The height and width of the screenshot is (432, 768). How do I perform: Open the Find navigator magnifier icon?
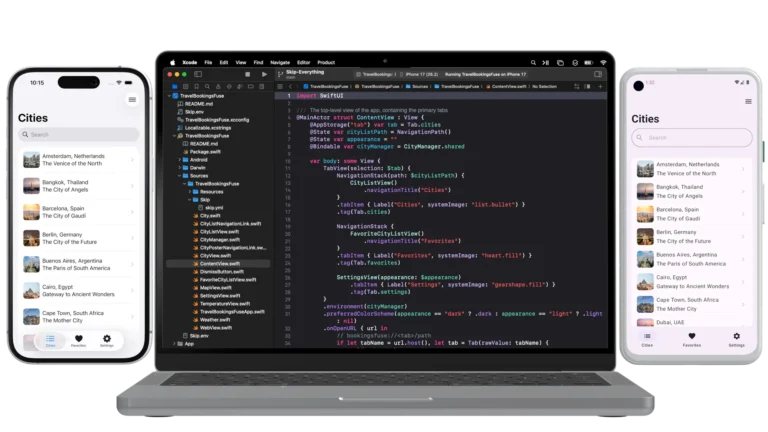(207, 86)
